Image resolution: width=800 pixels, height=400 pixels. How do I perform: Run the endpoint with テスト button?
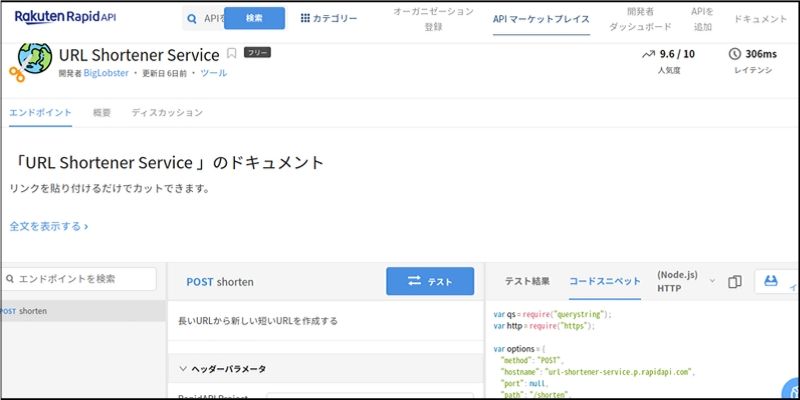(x=430, y=281)
